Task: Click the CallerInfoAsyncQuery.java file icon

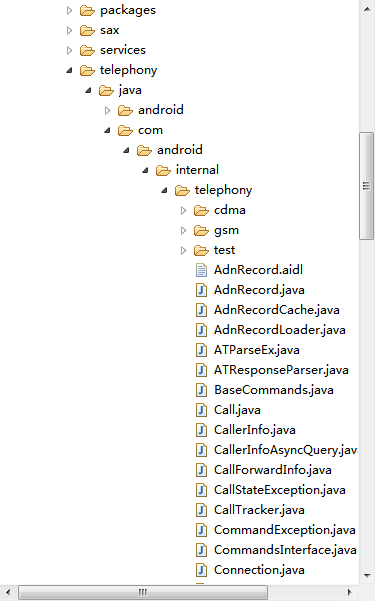Action: [201, 450]
